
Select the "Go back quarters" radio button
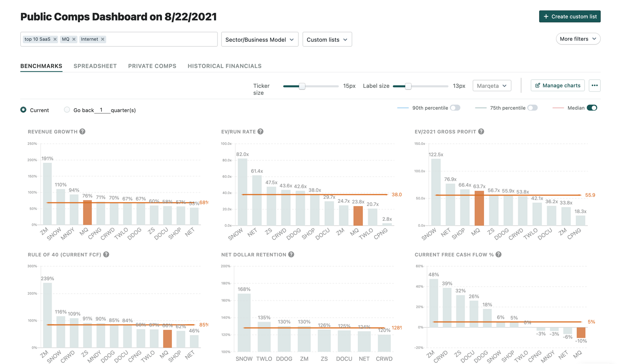[x=67, y=110]
